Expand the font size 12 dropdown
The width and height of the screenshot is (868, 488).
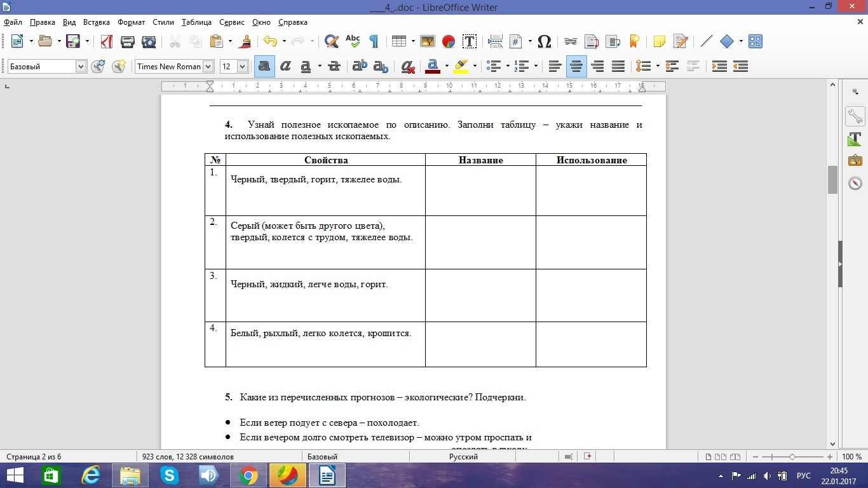[242, 66]
